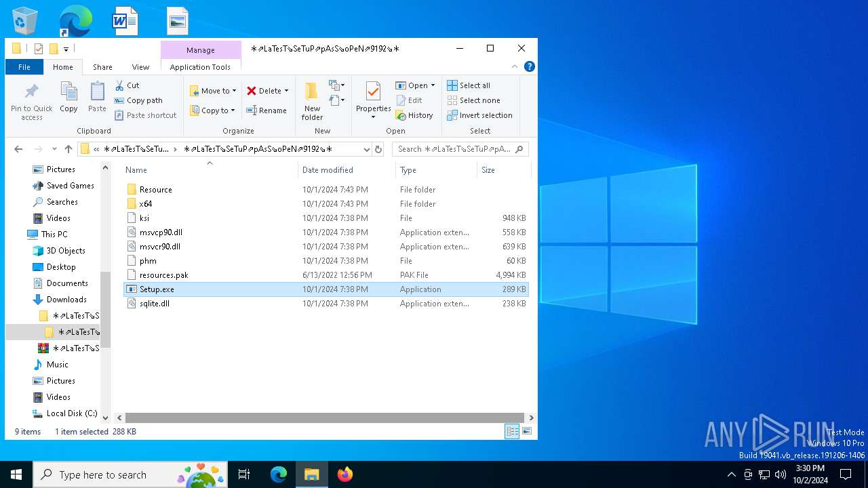Image resolution: width=868 pixels, height=488 pixels.
Task: Open Microsoft Edge desktop shortcut
Action: click(x=75, y=20)
